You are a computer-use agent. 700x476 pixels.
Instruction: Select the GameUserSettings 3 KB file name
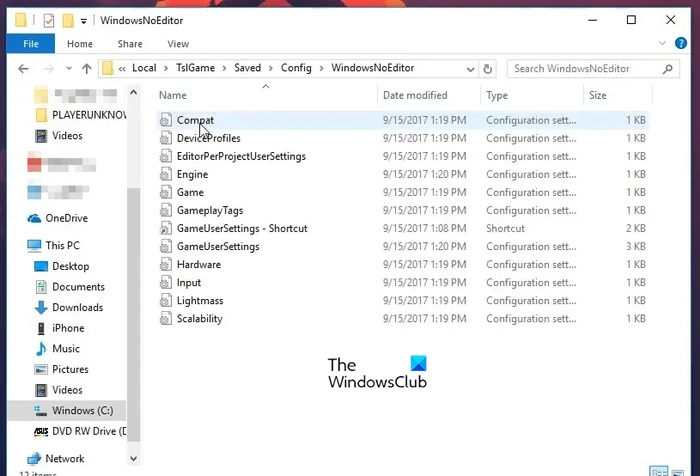click(218, 246)
